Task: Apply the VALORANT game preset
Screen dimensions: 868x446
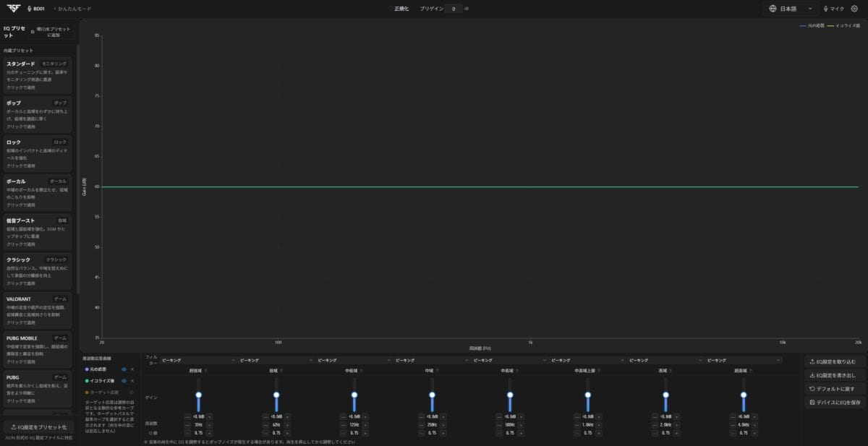Action: (x=38, y=309)
